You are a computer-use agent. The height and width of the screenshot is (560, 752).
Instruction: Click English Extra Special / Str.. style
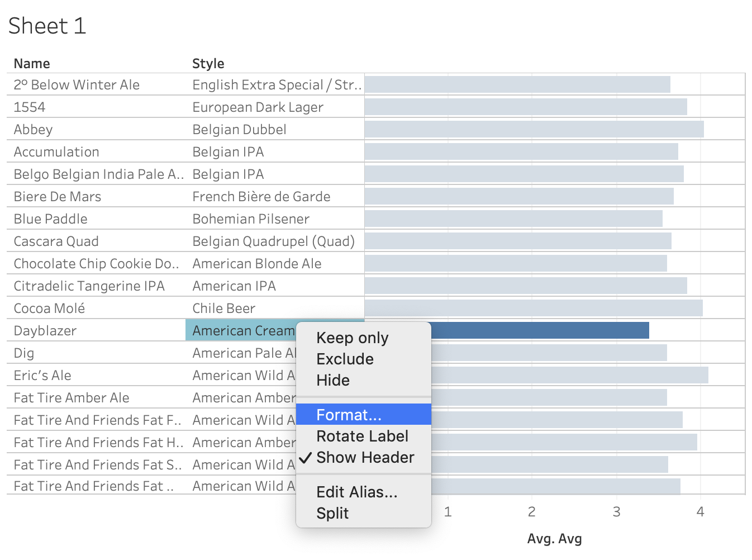(277, 84)
